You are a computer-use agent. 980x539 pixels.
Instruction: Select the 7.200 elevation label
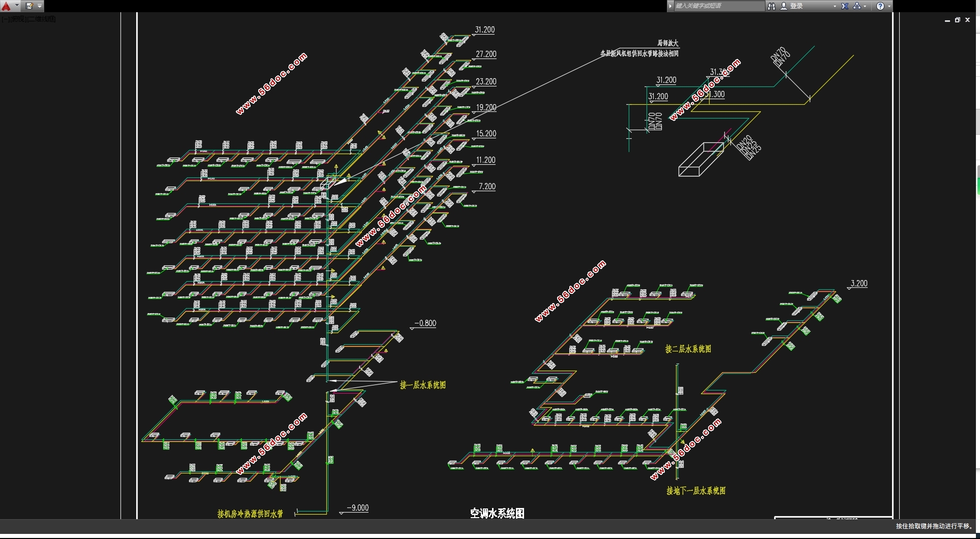coord(487,187)
